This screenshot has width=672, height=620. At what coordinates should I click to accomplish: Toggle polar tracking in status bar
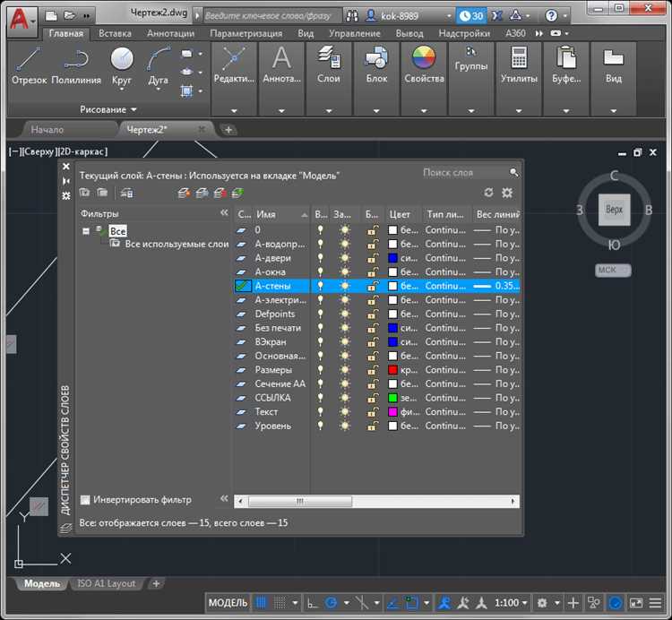331,603
